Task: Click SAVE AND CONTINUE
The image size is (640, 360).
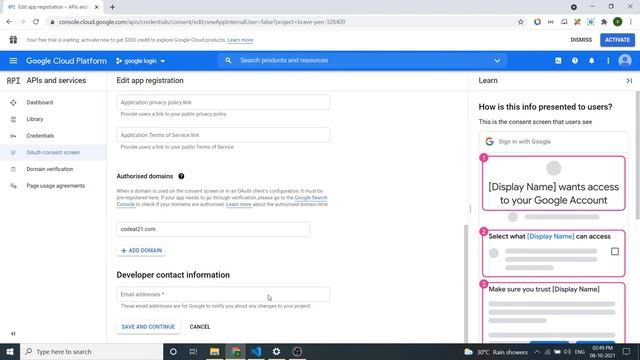Action: [x=148, y=327]
